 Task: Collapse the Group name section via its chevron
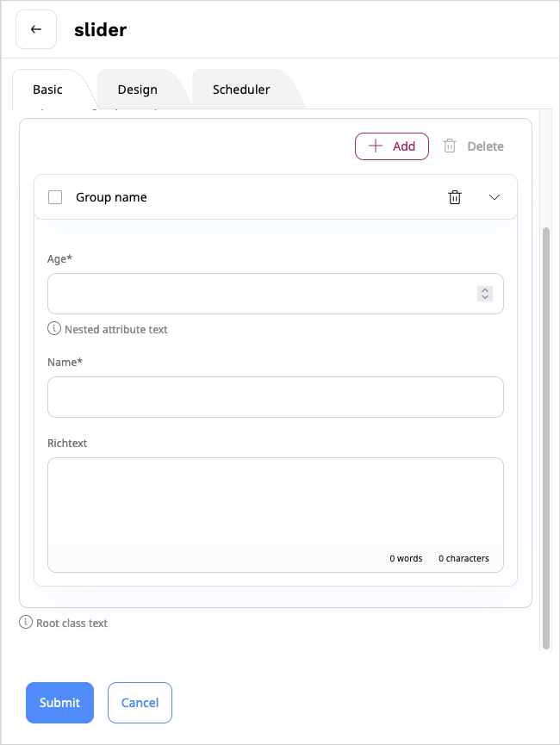[495, 196]
